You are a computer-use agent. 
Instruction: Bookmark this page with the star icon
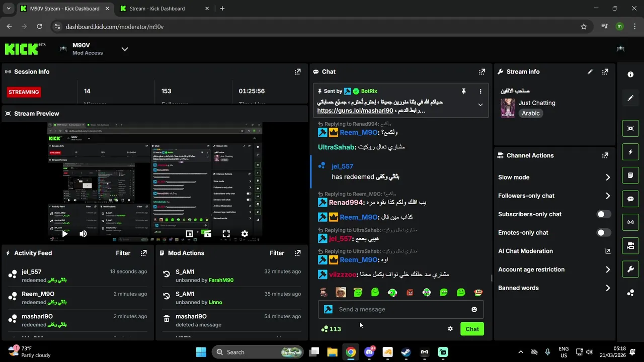coord(584,27)
